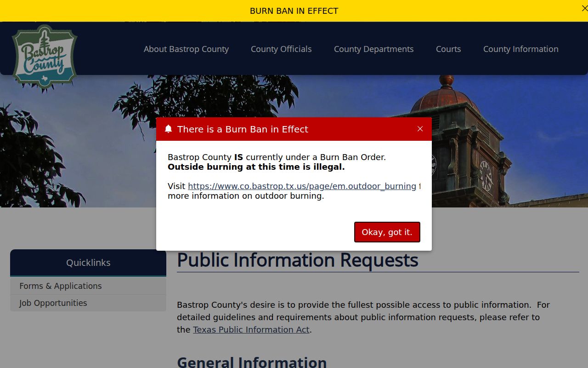Click the 'There is a Burn Ban in Effect' title
The width and height of the screenshot is (588, 368).
pos(243,129)
